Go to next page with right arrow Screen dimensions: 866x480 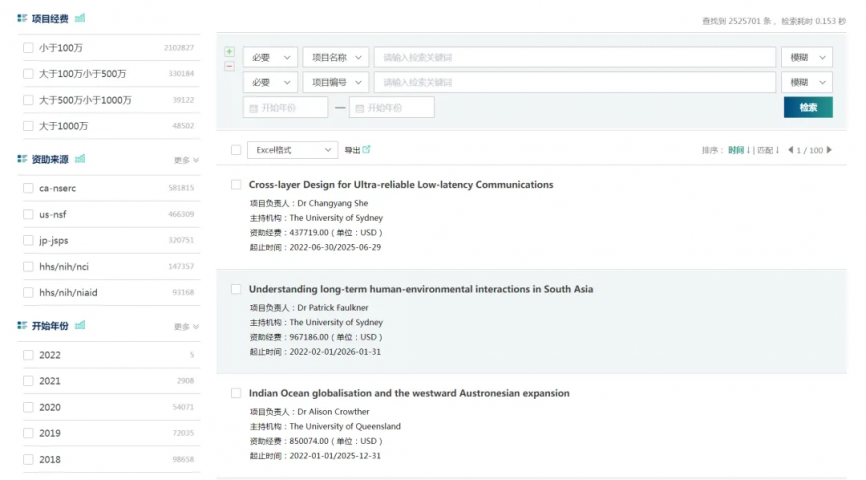829,150
